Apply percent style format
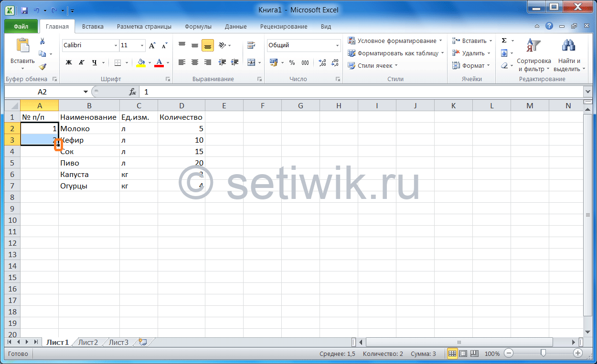The height and width of the screenshot is (364, 597). pos(292,62)
